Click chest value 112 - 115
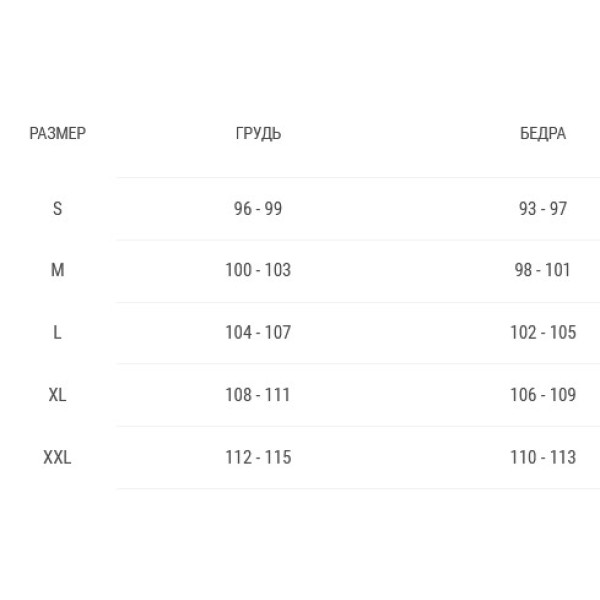The image size is (600, 600). [x=258, y=457]
